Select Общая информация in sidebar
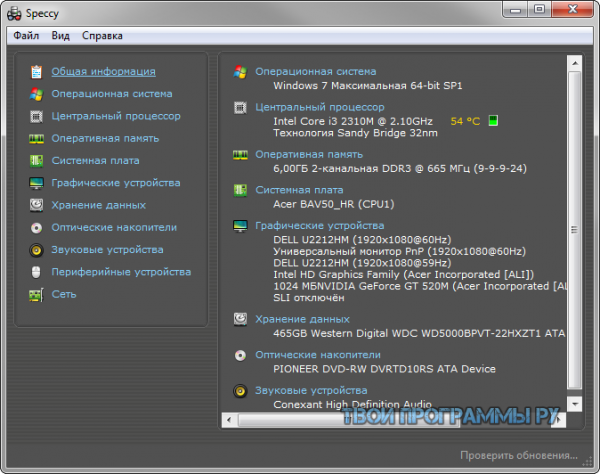 pyautogui.click(x=103, y=72)
